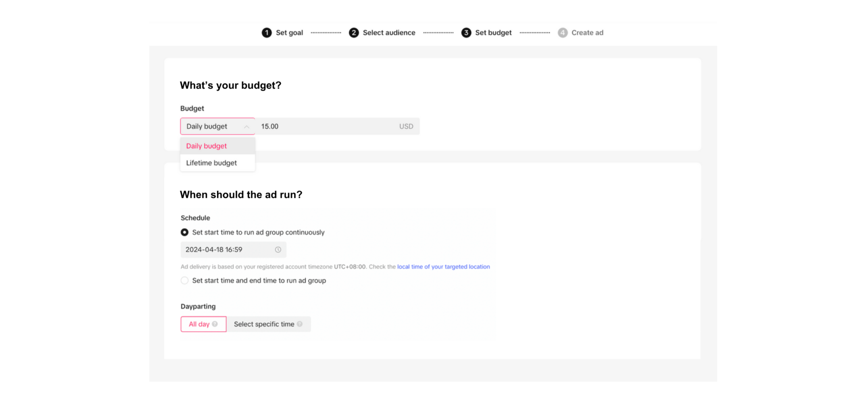The image size is (868, 415).
Task: Click the help icon next to All day
Action: (215, 324)
